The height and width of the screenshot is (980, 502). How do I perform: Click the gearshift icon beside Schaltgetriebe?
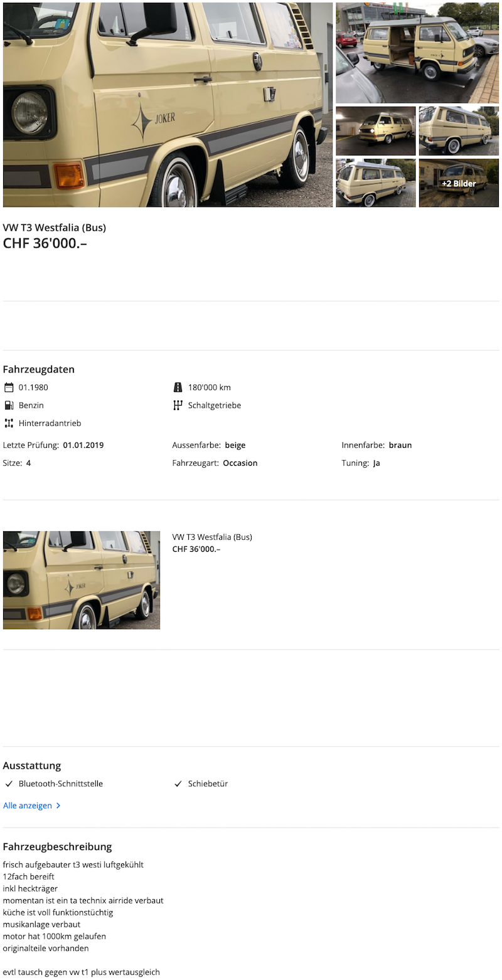[x=178, y=406]
